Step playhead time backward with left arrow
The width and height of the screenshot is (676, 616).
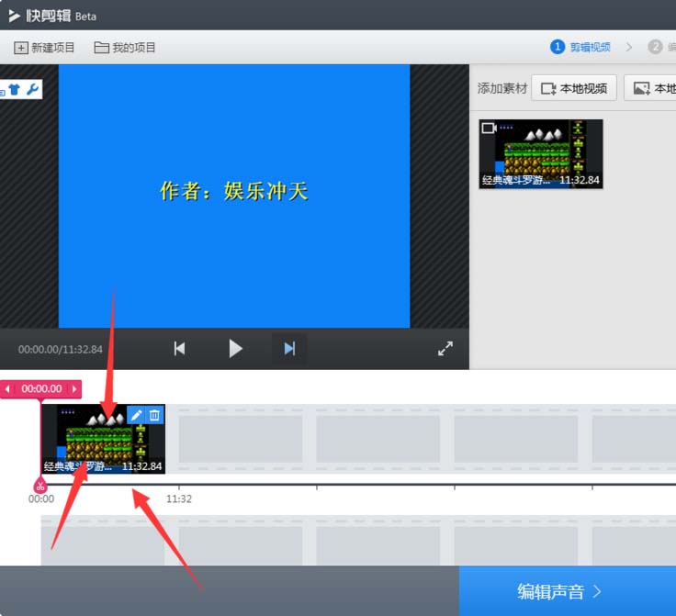[7, 389]
